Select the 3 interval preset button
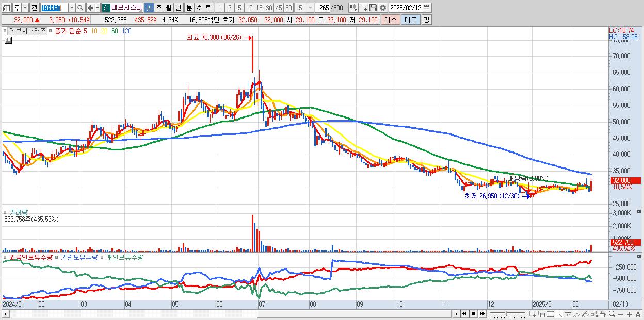The height and width of the screenshot is (320, 644). (230, 8)
